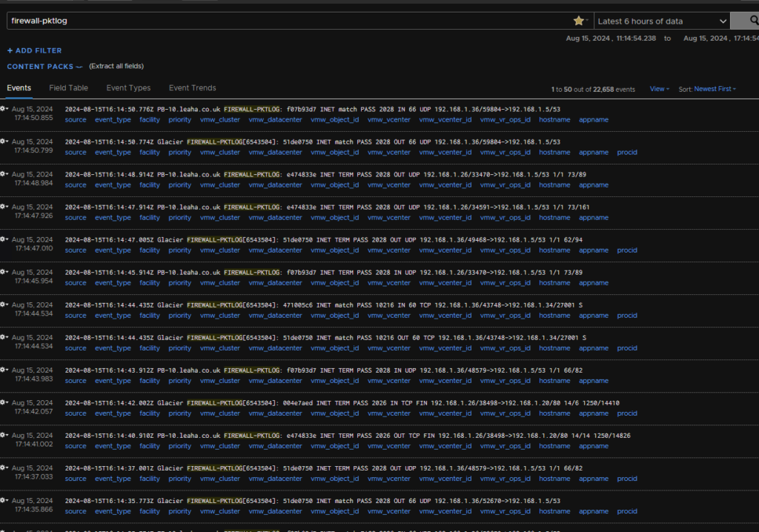Click the log line ending '14/6 1250/14410'
759x532 pixels.
342,403
